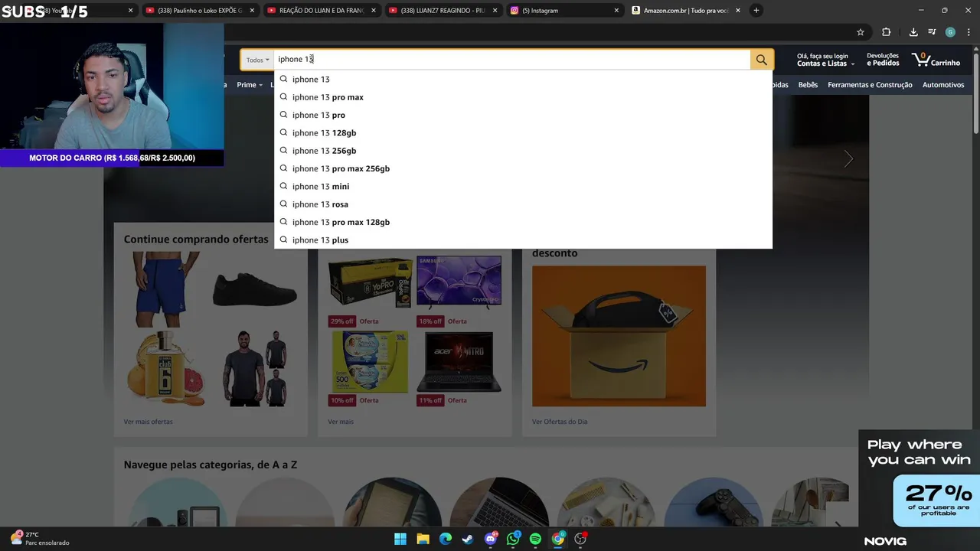The image size is (980, 551).
Task: Switch to the REAÇÃO DO LUAN YouTube tab
Action: [x=322, y=11]
